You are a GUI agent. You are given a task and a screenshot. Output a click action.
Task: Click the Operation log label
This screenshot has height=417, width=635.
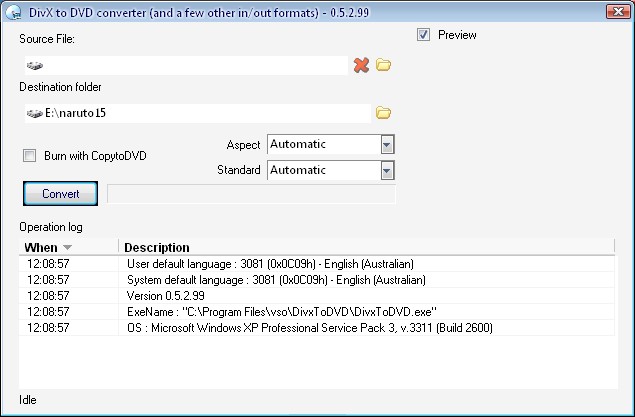51,227
